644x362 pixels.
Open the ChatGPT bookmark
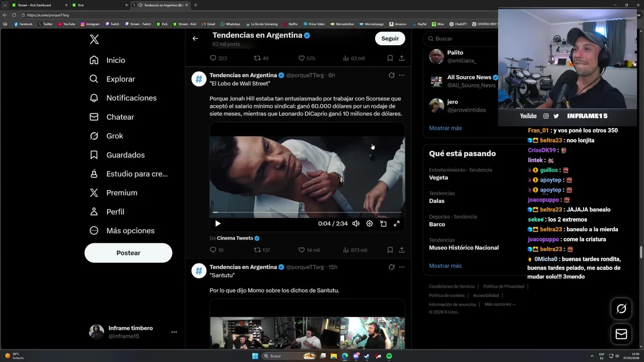pos(458,24)
